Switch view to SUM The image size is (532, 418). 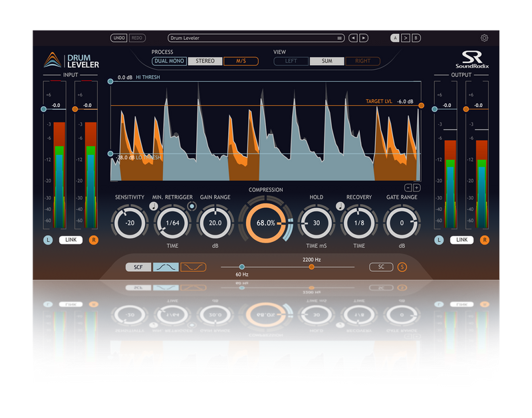[327, 61]
